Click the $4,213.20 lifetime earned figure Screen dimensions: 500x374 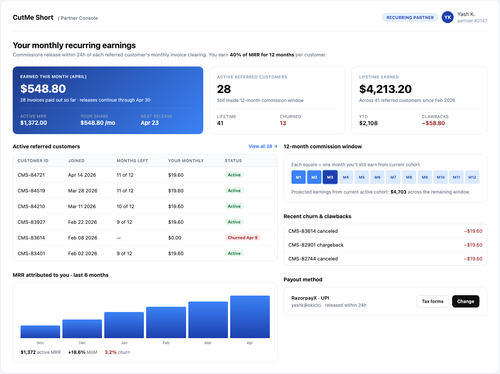385,89
